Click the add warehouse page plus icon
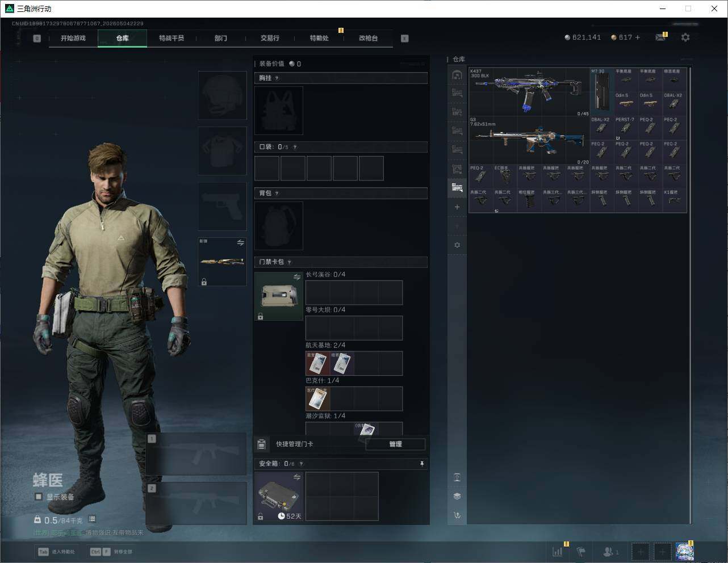 pyautogui.click(x=457, y=207)
